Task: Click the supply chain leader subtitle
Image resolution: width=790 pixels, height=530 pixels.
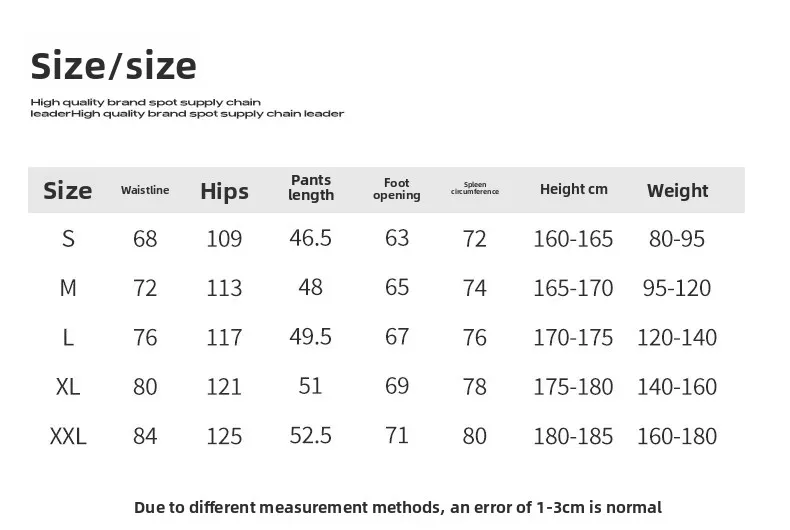Action: click(x=187, y=108)
